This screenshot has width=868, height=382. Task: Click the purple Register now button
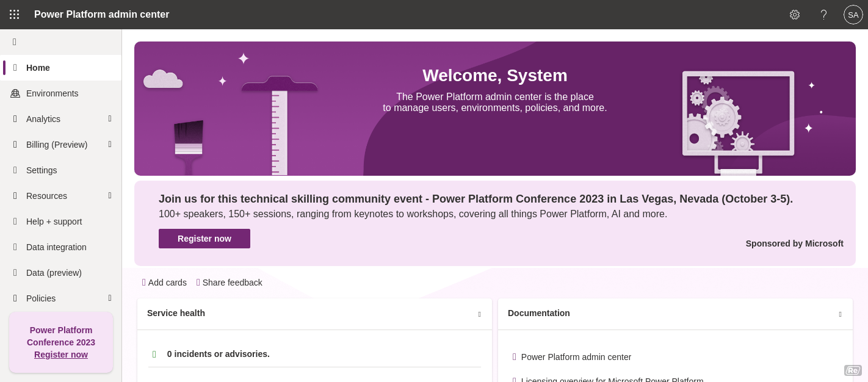(x=204, y=239)
